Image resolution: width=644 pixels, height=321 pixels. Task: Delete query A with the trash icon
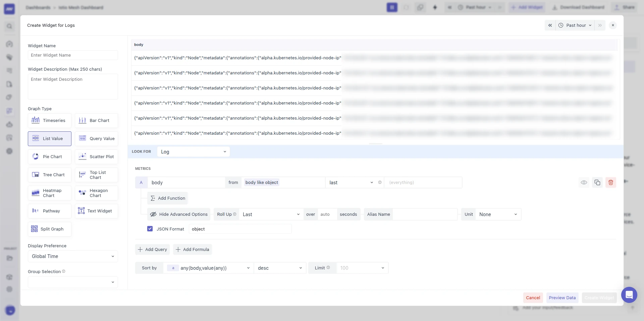pos(611,183)
